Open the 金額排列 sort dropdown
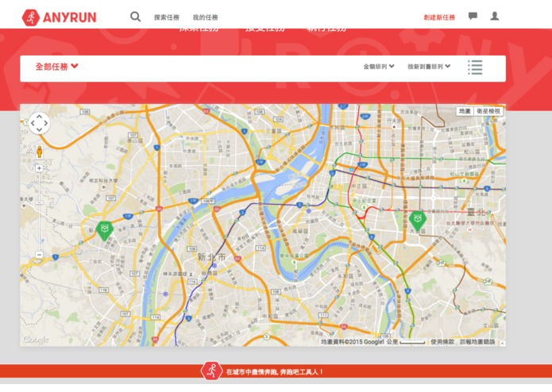Screen dimensions: 552x392 pyautogui.click(x=379, y=67)
